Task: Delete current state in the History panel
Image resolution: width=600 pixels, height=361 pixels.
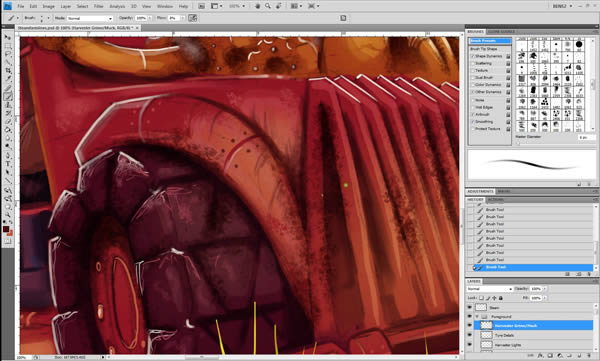Action: click(589, 274)
